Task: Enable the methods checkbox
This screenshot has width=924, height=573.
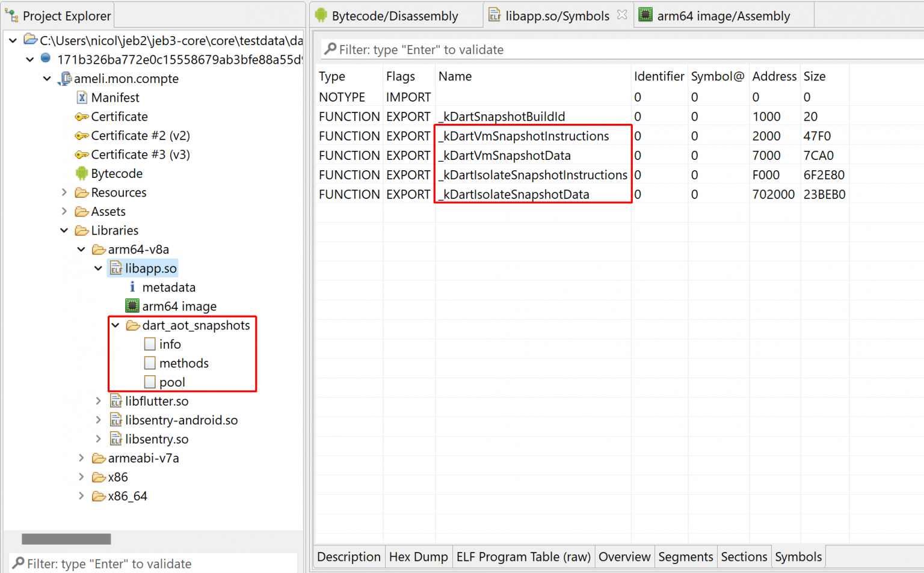Action: tap(150, 363)
